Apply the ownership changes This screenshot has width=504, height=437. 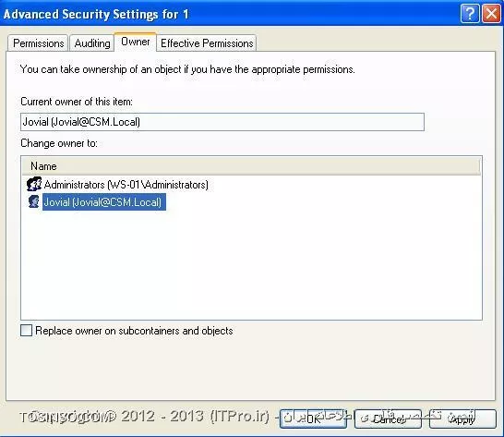tap(462, 419)
